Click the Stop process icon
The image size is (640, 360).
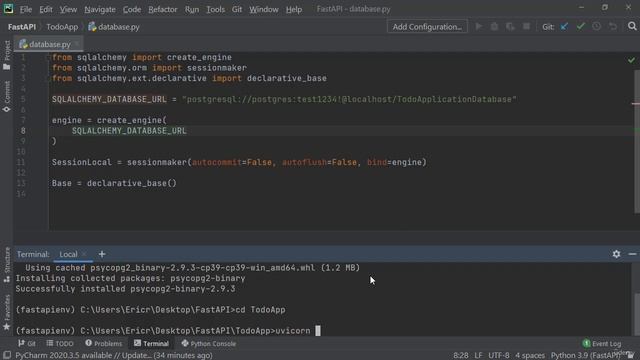tap(527, 27)
